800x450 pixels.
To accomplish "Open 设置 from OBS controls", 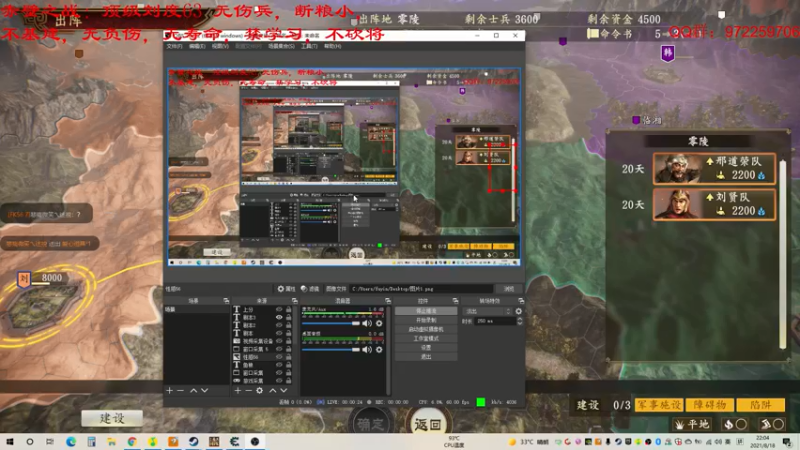I will tap(426, 347).
